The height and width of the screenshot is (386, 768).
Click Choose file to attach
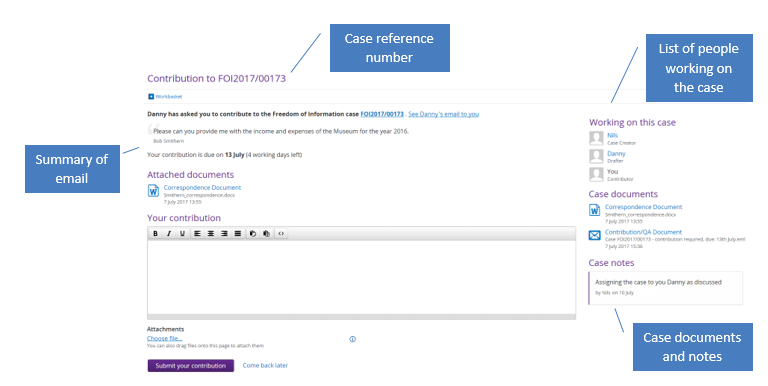click(x=165, y=338)
